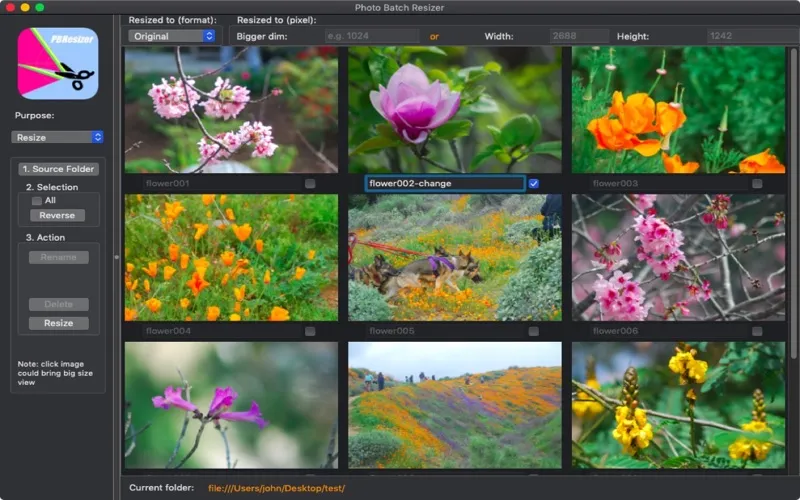Edit the flower002-change filename field
The height and width of the screenshot is (500, 800).
pyautogui.click(x=445, y=184)
